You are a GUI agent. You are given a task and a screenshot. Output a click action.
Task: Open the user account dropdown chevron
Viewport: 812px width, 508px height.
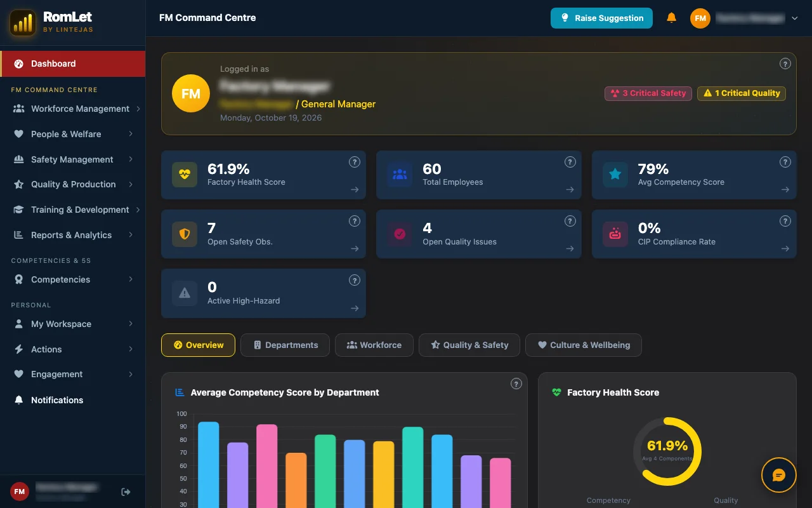click(795, 18)
